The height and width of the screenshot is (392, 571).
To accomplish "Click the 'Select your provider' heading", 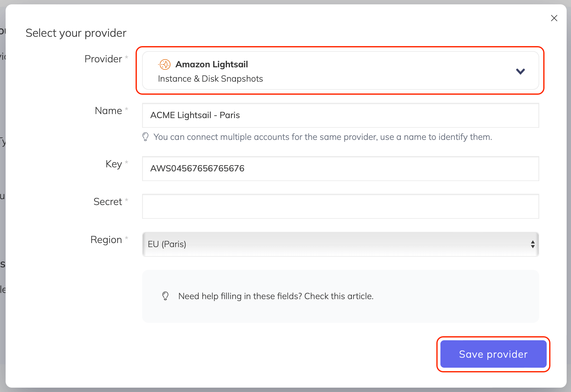I will click(x=76, y=33).
